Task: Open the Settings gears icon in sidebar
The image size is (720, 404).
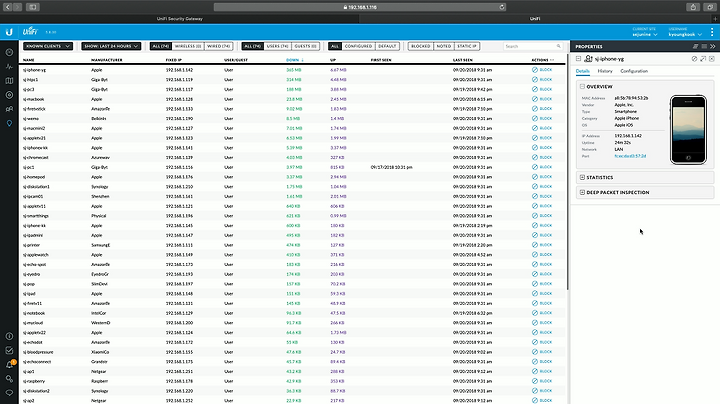Action: (9, 379)
